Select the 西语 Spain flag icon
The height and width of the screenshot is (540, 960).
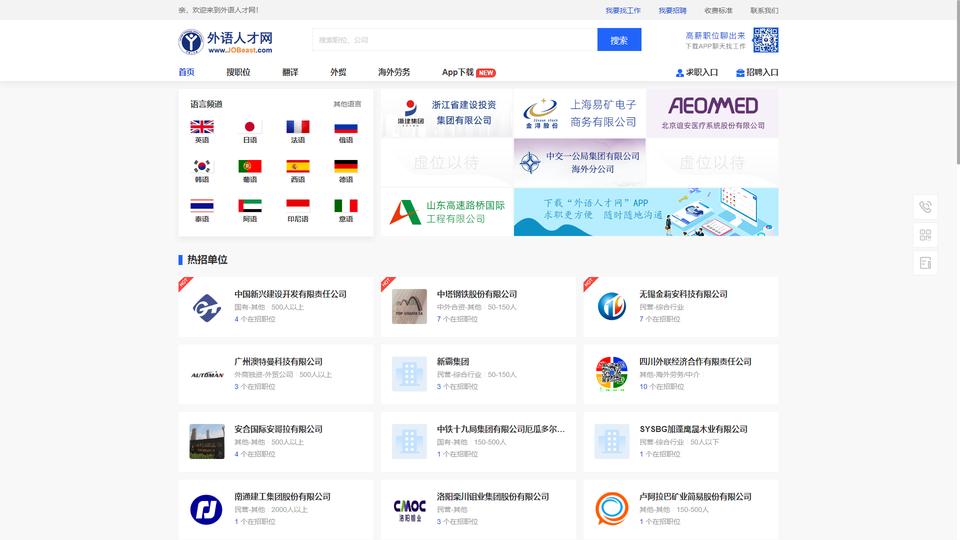point(298,166)
